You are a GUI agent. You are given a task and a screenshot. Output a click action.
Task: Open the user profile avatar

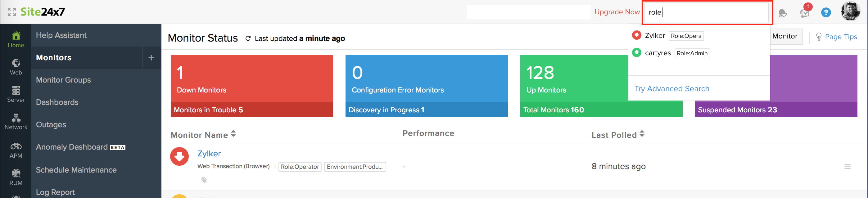point(850,11)
